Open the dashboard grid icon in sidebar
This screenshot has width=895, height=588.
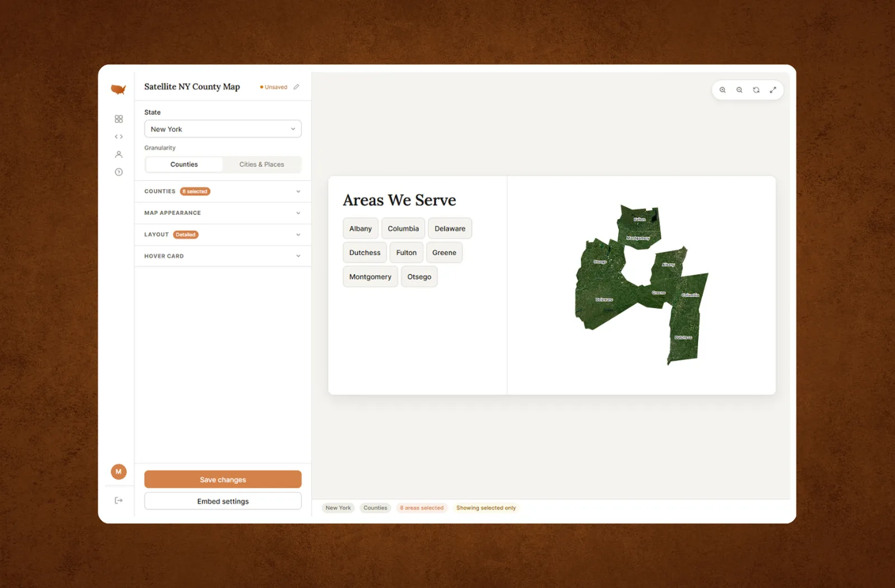119,119
